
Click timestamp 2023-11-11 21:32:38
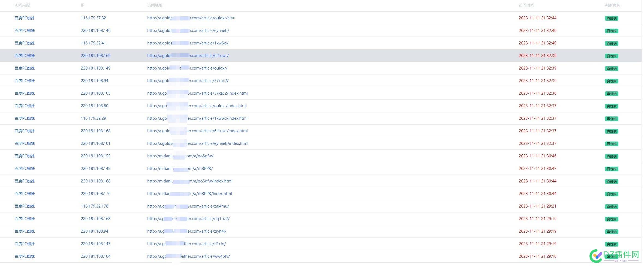click(537, 93)
